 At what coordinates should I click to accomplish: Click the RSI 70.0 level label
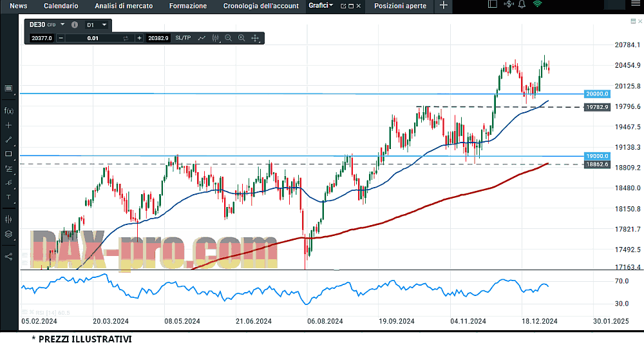[x=621, y=281]
